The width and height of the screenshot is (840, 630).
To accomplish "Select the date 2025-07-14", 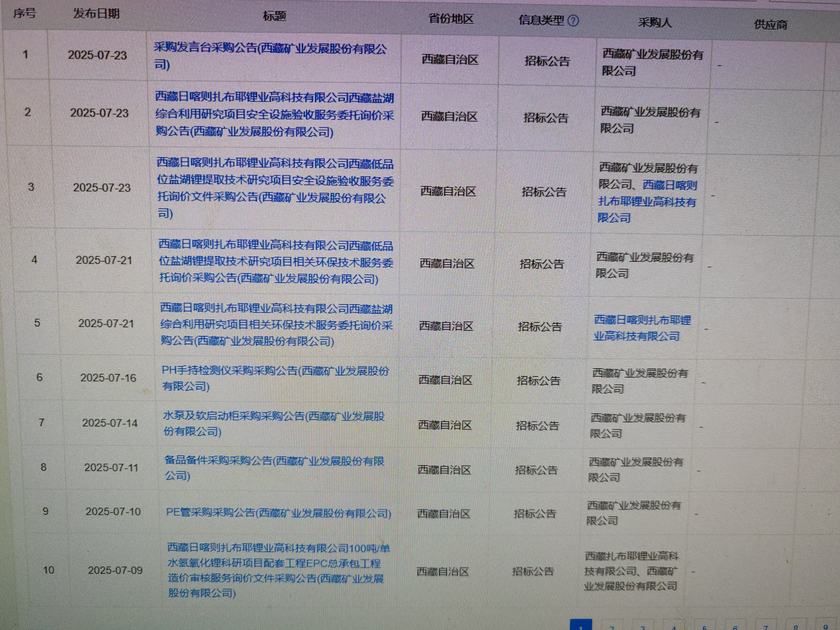I will (110, 423).
